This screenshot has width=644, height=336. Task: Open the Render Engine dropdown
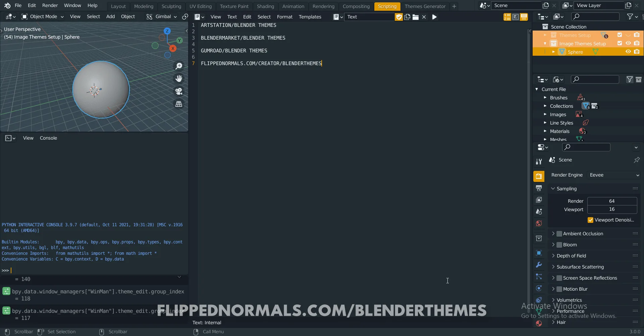click(614, 175)
